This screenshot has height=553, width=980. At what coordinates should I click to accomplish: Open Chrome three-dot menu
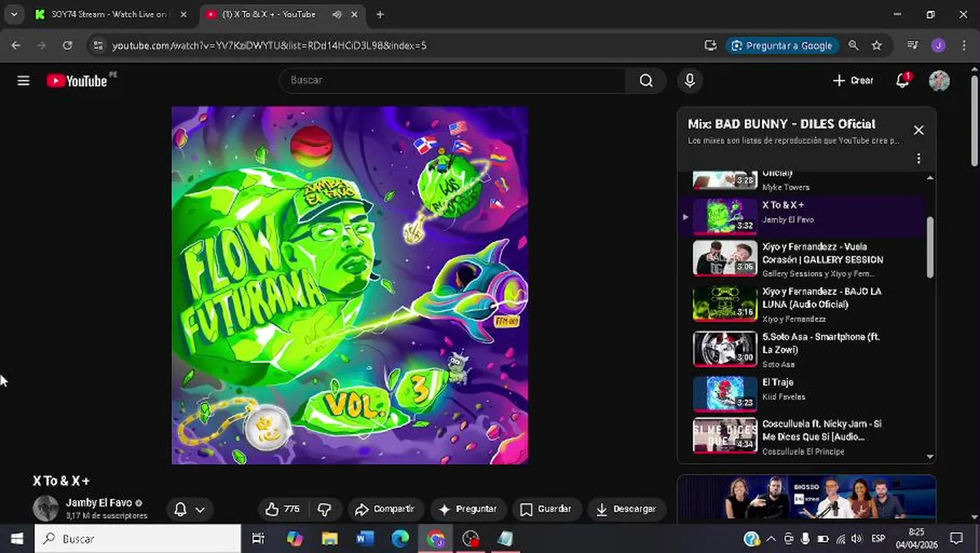pyautogui.click(x=964, y=45)
